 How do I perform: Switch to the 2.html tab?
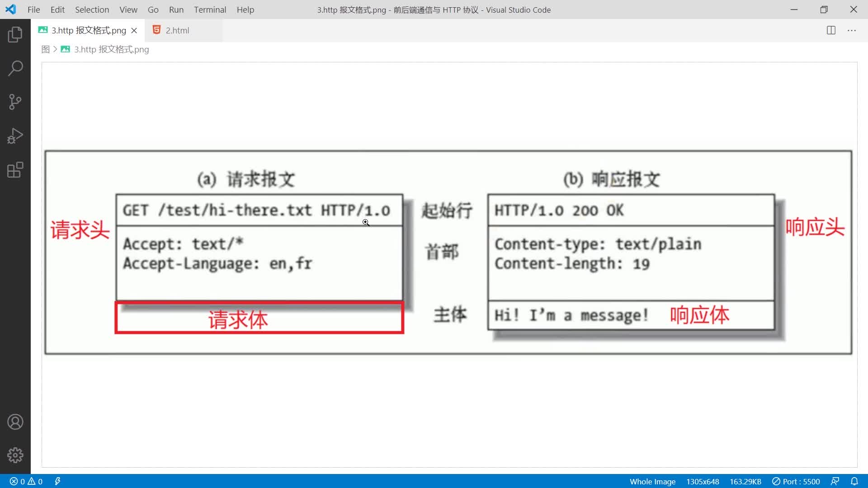point(177,30)
